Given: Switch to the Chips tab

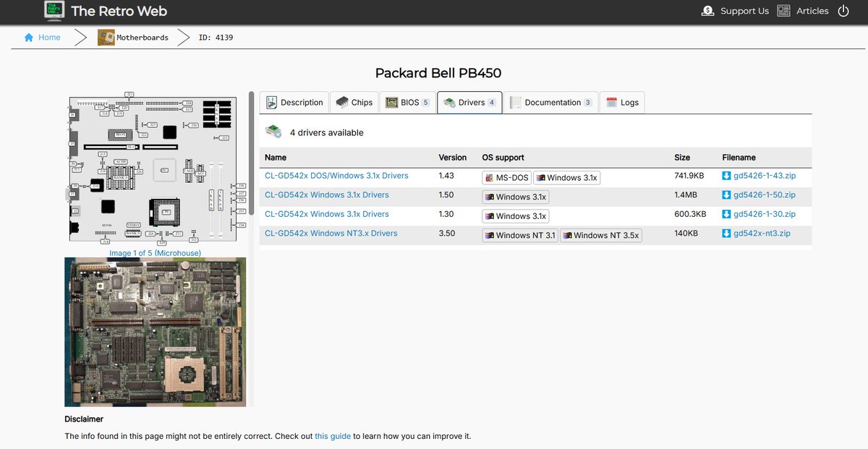Looking at the screenshot, I should (x=354, y=103).
